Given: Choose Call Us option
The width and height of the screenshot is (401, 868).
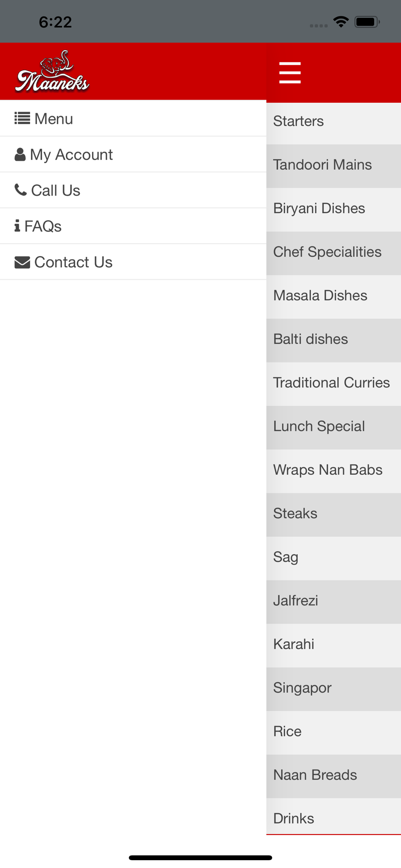Looking at the screenshot, I should click(56, 191).
